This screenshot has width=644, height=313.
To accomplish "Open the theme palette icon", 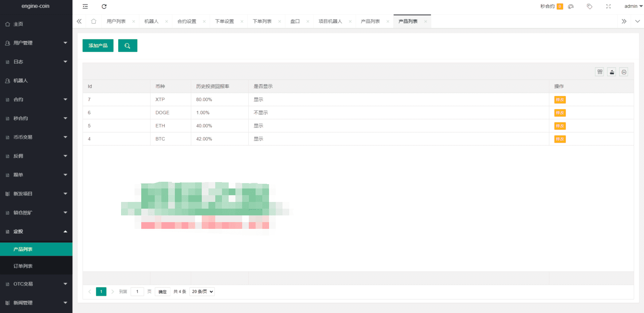I will [x=571, y=6].
